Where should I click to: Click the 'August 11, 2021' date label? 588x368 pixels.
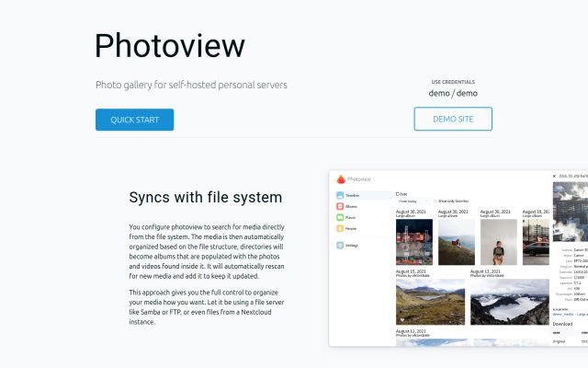[411, 331]
